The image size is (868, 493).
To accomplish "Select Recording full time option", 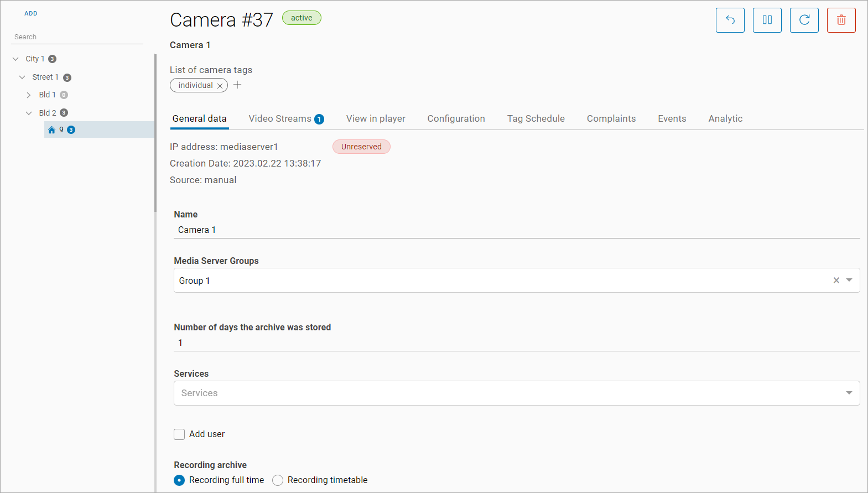I will pyautogui.click(x=179, y=480).
